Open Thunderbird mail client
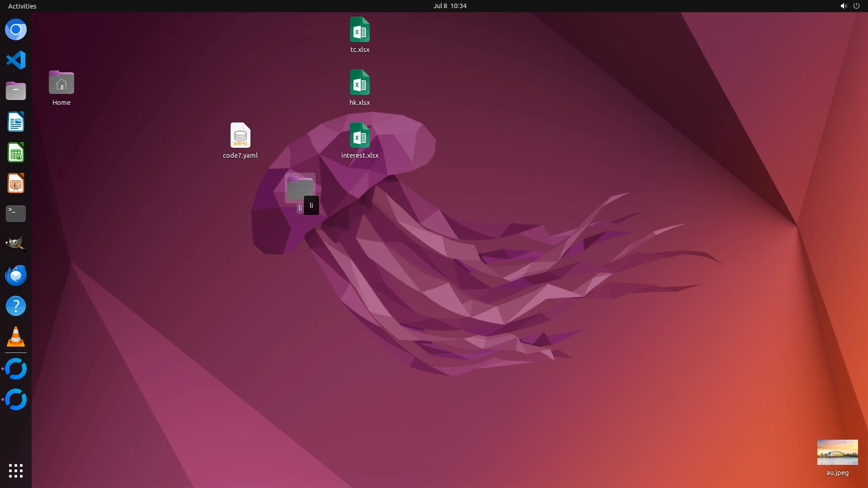This screenshot has width=868, height=488. point(16,275)
